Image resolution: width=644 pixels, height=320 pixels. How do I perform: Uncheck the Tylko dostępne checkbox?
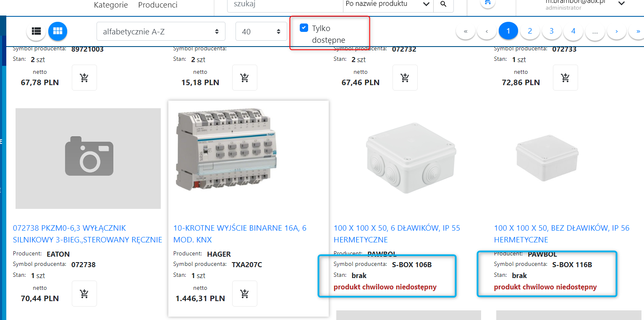point(304,28)
